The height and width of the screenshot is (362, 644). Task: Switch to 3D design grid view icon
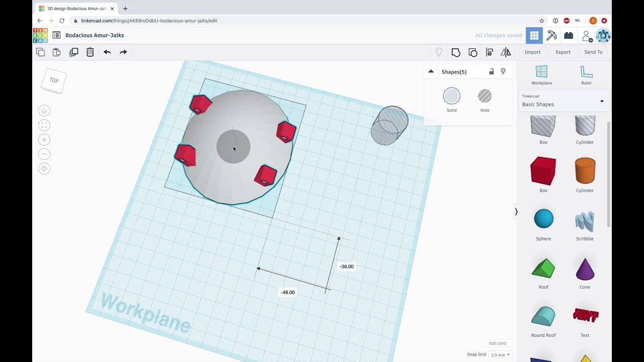tap(534, 36)
